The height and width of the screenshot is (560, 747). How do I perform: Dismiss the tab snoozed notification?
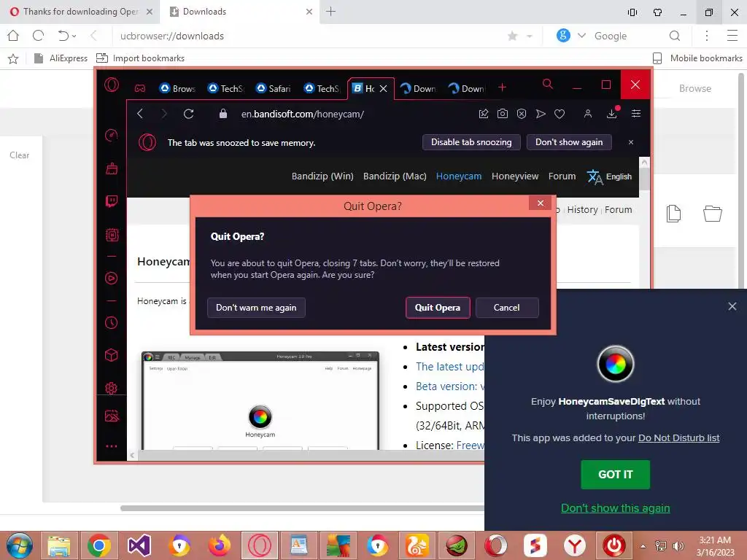[631, 142]
